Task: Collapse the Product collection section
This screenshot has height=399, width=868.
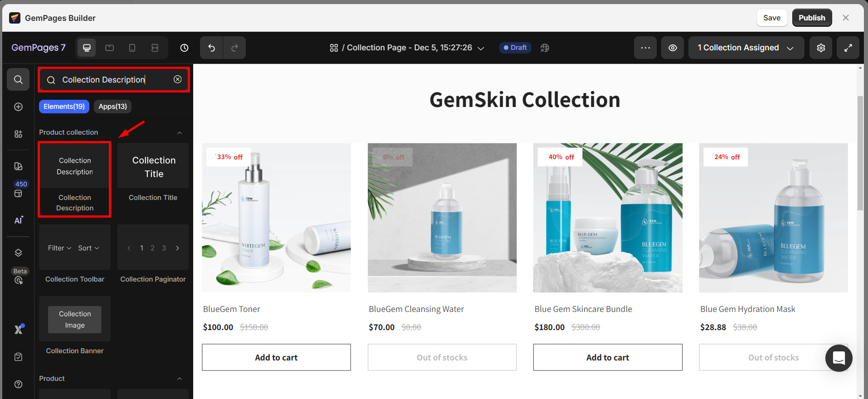Action: (180, 133)
